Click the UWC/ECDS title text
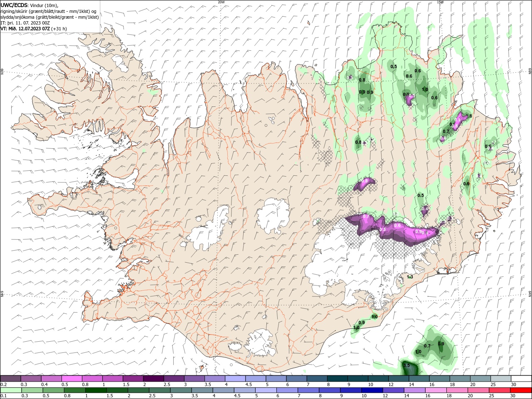532x399 pixels. (x=14, y=5)
